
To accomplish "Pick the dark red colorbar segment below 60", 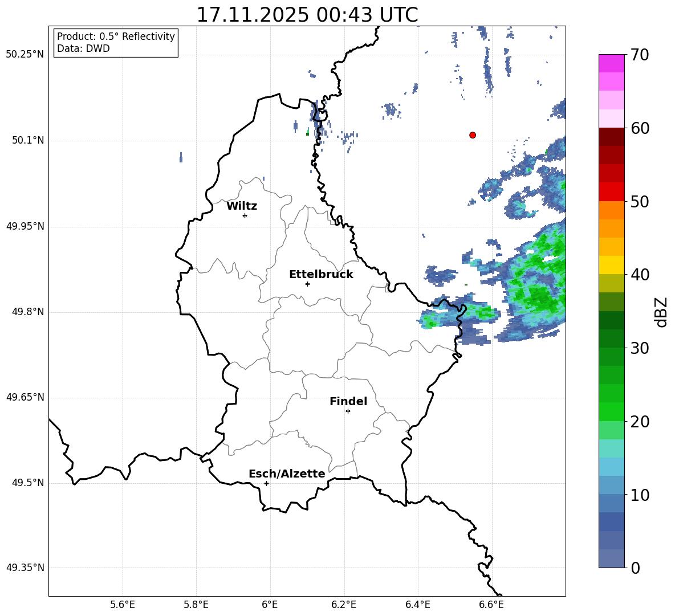I will tap(611, 137).
